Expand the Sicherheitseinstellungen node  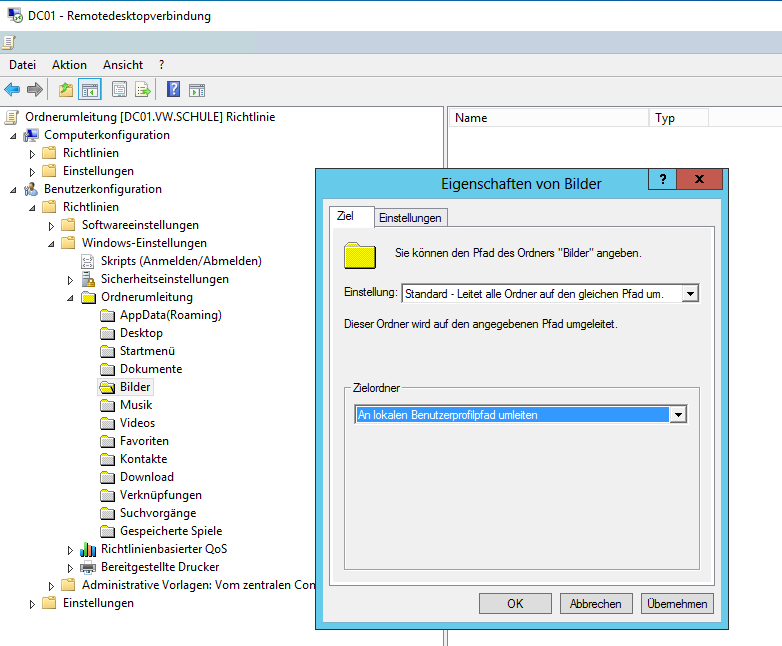70,279
